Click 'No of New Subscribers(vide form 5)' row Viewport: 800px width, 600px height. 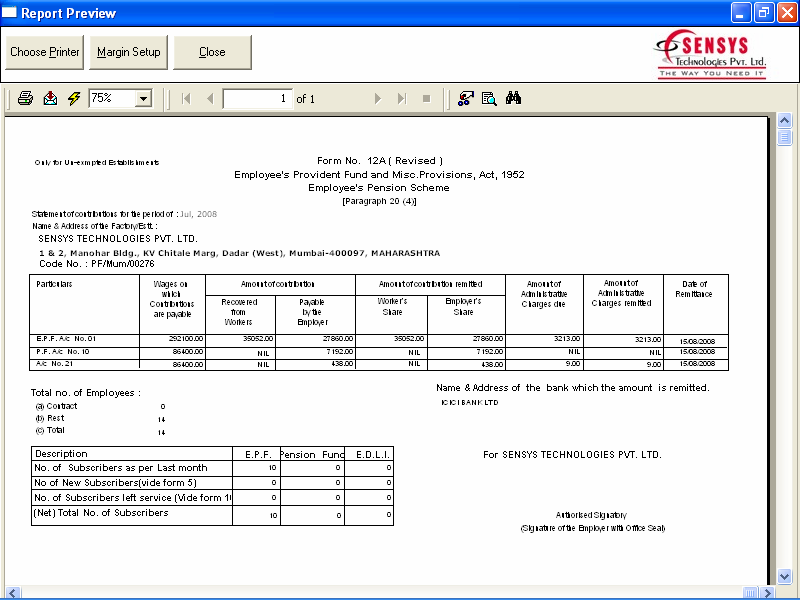click(115, 483)
